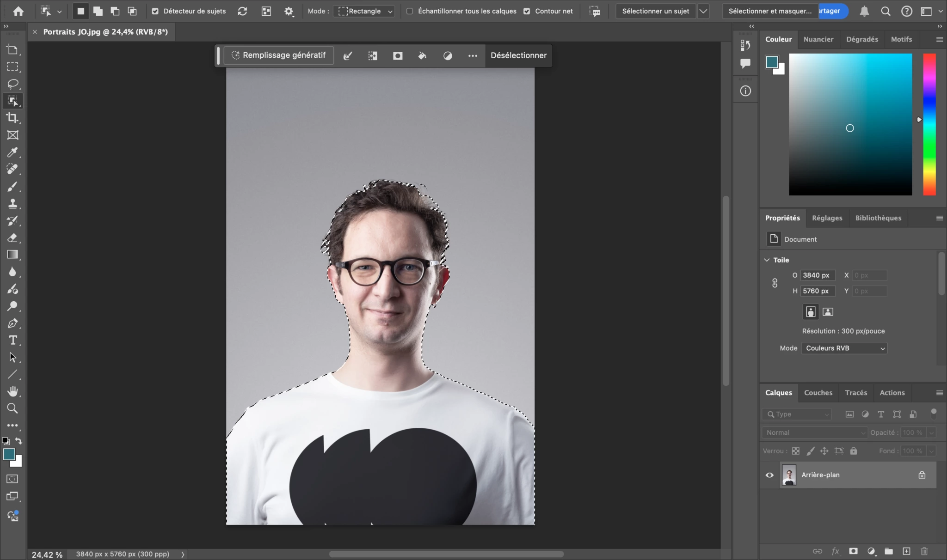Set canvas to landscape orientation
The image size is (947, 560).
(828, 312)
